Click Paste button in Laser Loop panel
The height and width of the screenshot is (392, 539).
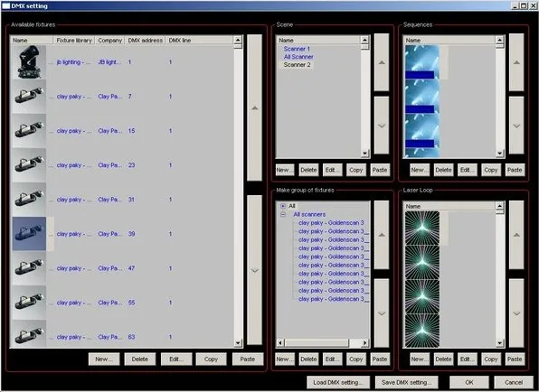(515, 359)
